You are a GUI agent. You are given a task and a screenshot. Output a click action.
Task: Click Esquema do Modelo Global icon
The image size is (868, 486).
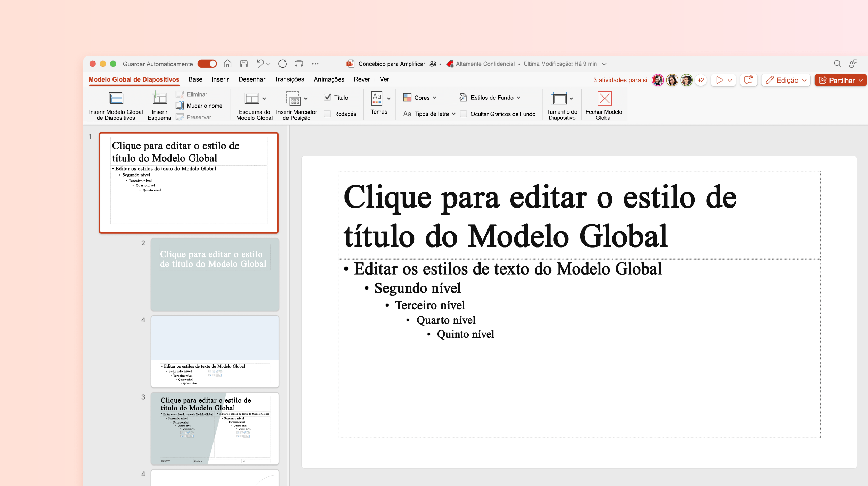point(251,98)
